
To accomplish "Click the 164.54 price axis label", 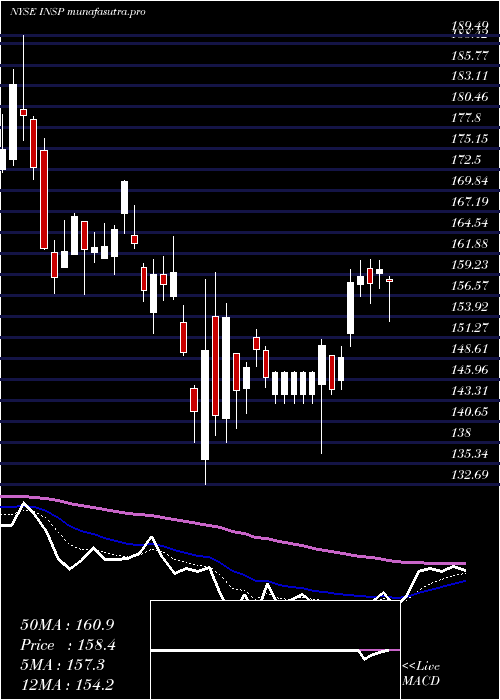I will pyautogui.click(x=470, y=223).
